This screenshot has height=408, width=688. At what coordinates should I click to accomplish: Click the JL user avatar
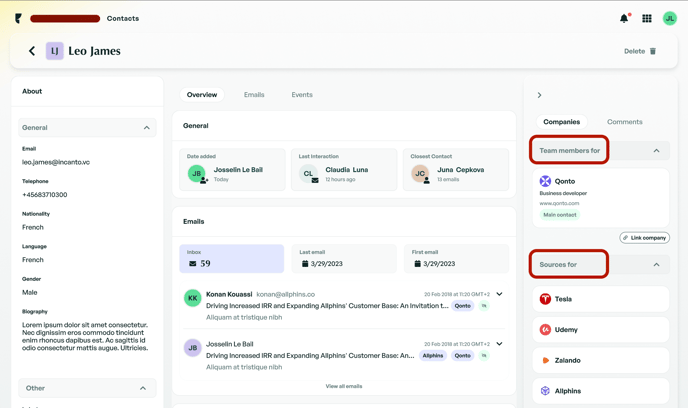pos(670,18)
